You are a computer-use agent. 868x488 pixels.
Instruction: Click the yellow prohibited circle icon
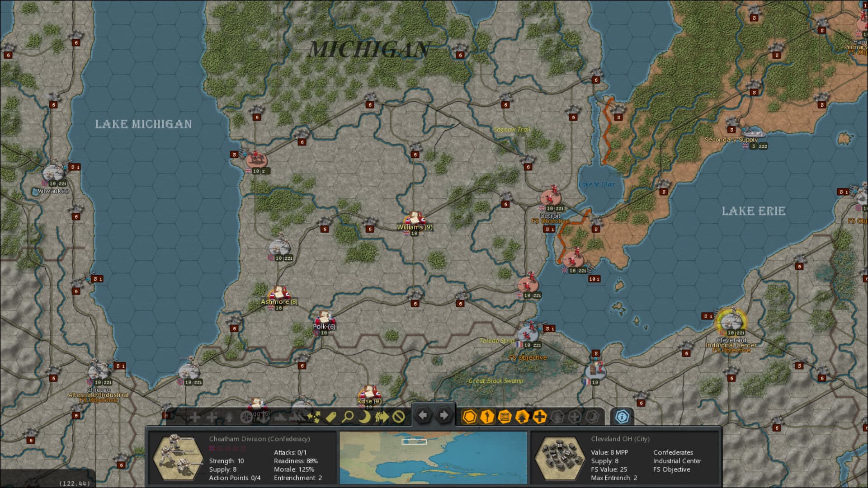pyautogui.click(x=398, y=416)
